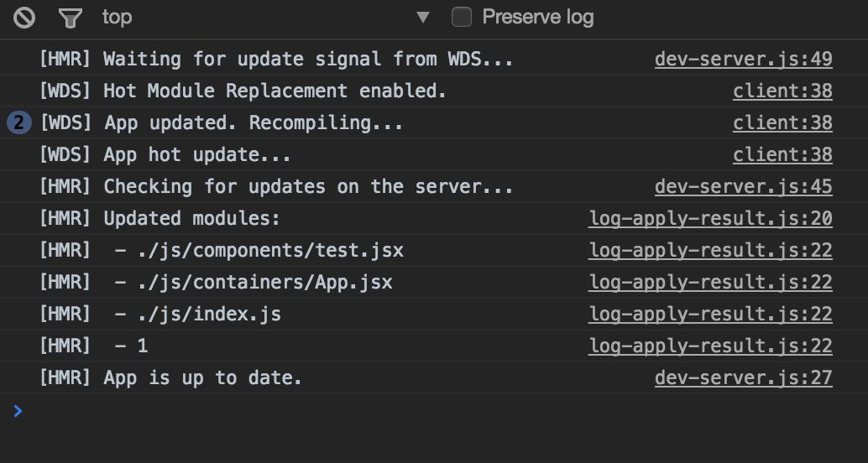Open the filter funnel icon
Image resolution: width=868 pixels, height=463 pixels.
click(71, 18)
